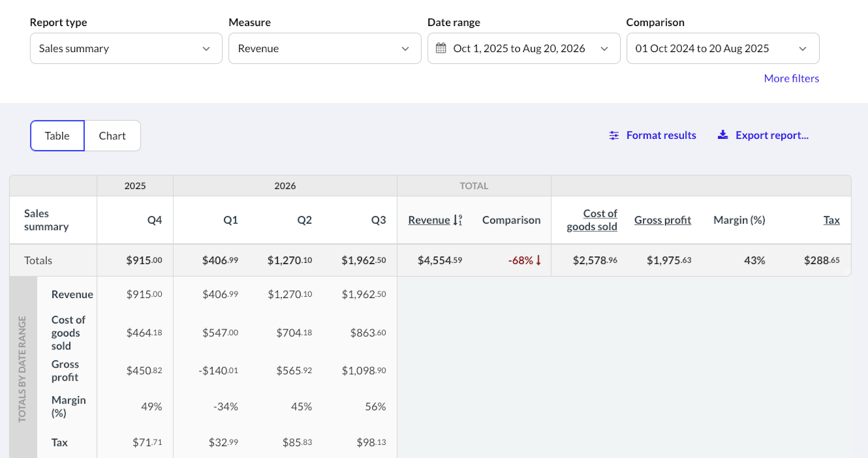Image resolution: width=868 pixels, height=458 pixels.
Task: Click the Margin (%) row label
Action: 69,407
